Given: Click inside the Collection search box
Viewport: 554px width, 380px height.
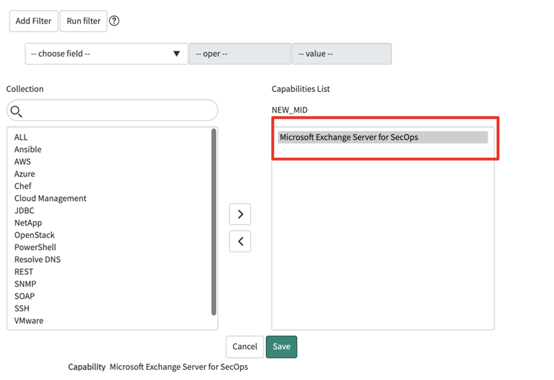Looking at the screenshot, I should (112, 110).
